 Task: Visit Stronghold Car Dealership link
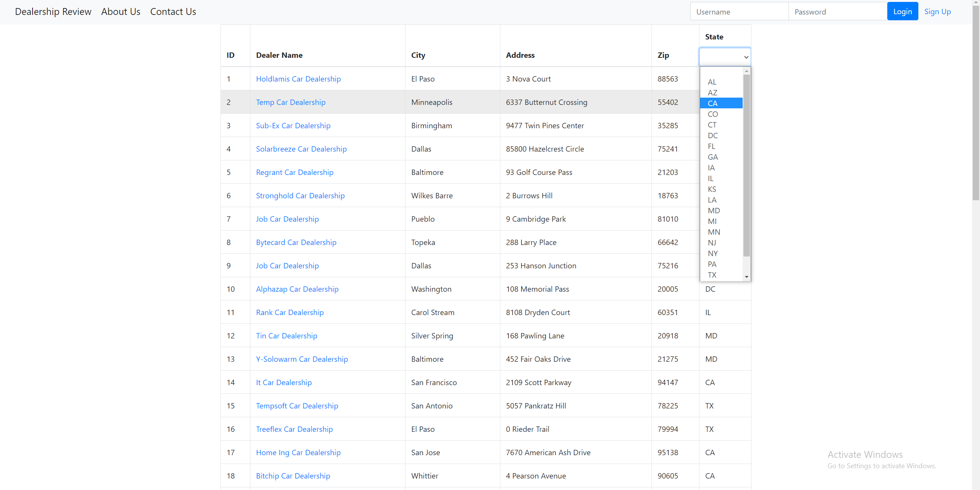(300, 196)
